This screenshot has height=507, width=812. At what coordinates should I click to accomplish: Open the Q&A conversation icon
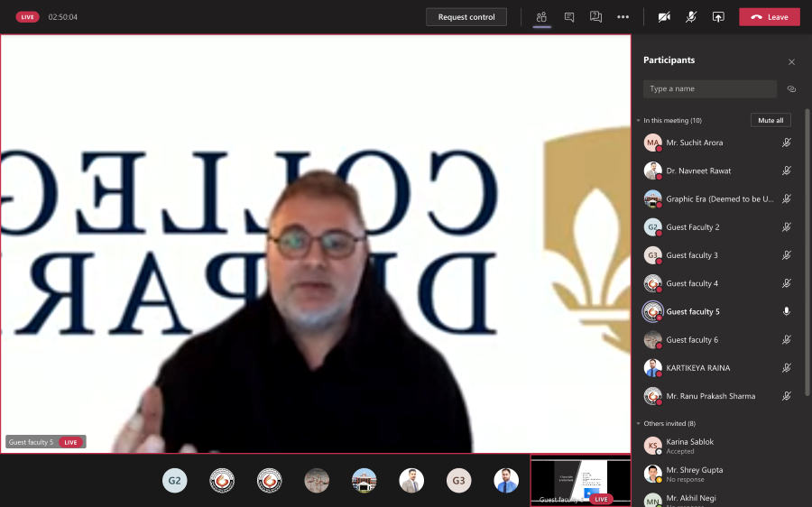pos(595,17)
